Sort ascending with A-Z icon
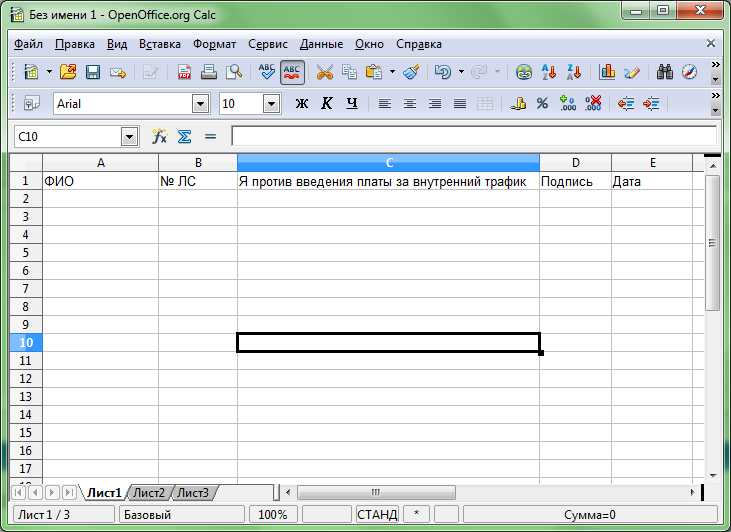The width and height of the screenshot is (731, 532). [x=549, y=72]
